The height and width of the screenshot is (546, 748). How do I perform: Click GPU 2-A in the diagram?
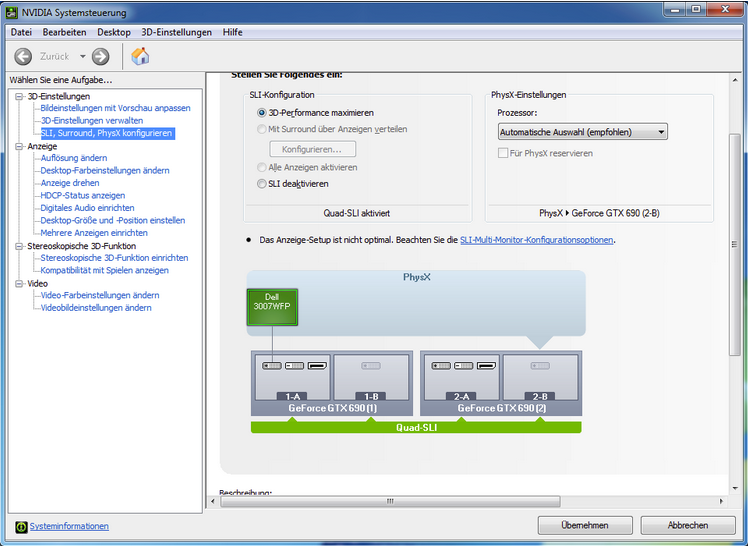pyautogui.click(x=461, y=377)
